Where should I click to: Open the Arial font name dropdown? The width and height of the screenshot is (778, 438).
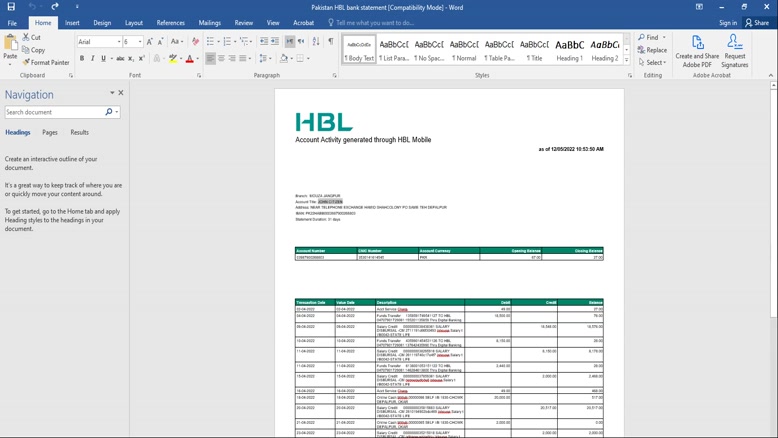[x=116, y=42]
